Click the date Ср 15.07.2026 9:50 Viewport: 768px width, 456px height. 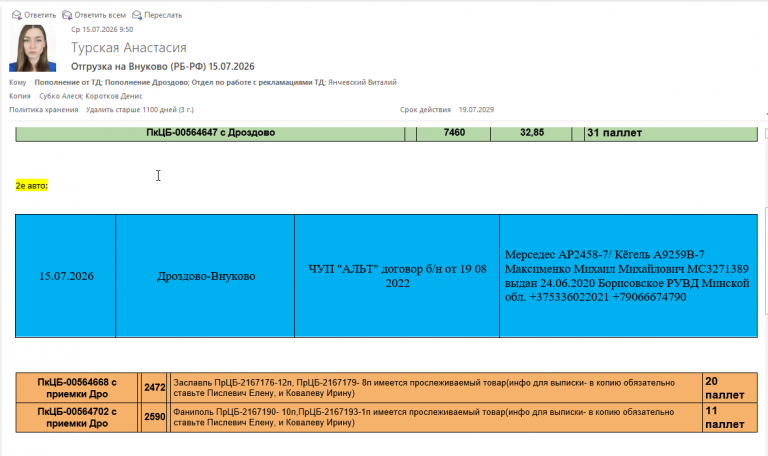tap(102, 29)
